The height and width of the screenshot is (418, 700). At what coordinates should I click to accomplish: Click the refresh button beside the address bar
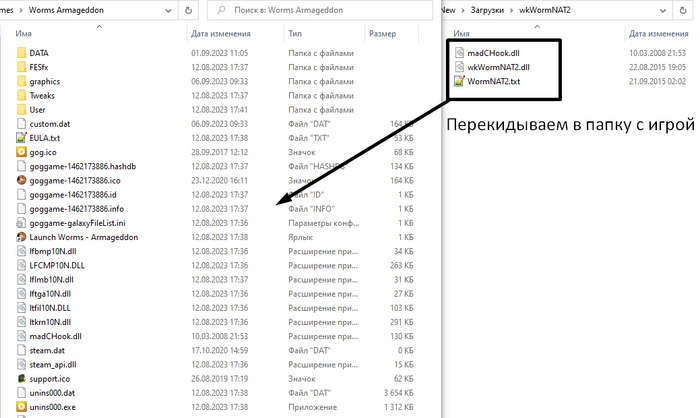(189, 10)
